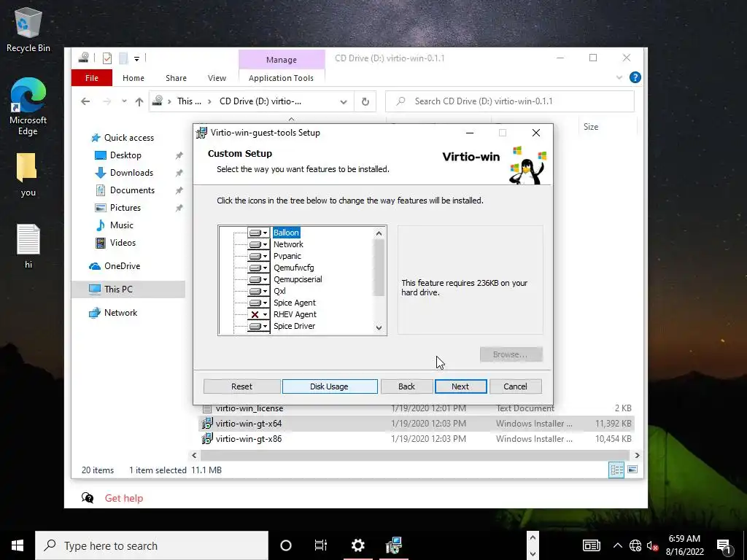
Task: Select the virtio-win_license text file
Action: click(249, 408)
